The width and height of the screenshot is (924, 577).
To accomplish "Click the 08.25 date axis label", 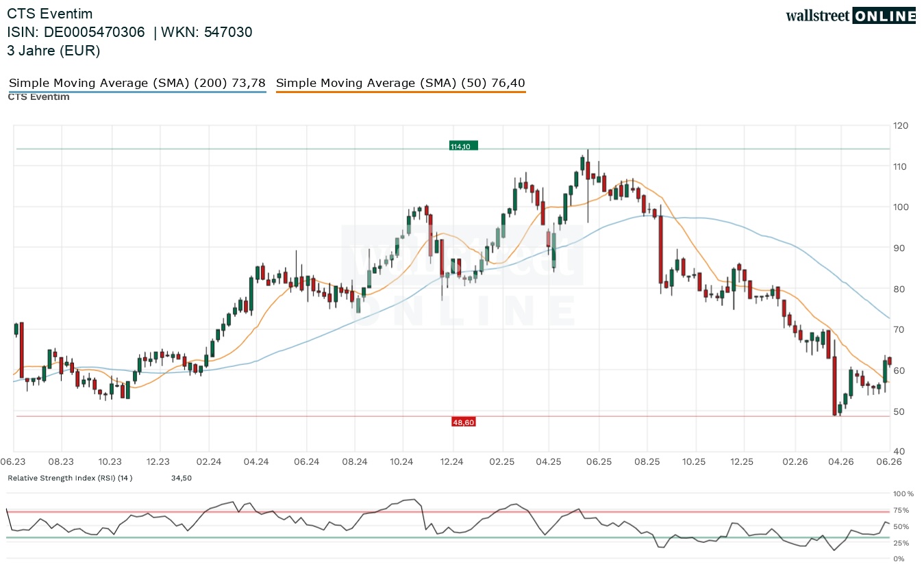I will (647, 462).
